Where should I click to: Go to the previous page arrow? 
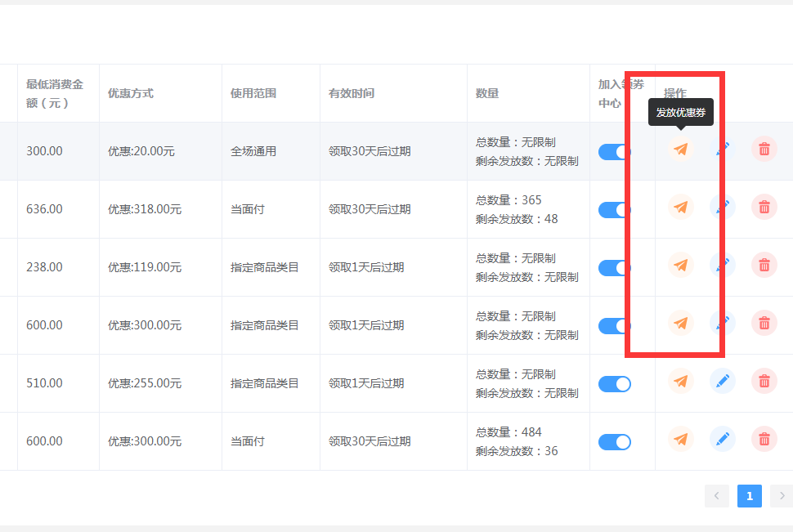(717, 496)
